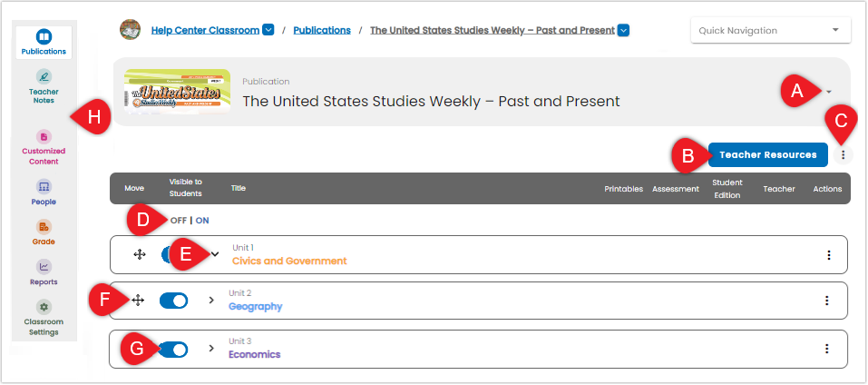Open the three-dot menu for Economics unit
Screen dimensions: 868x385
pyautogui.click(x=826, y=349)
